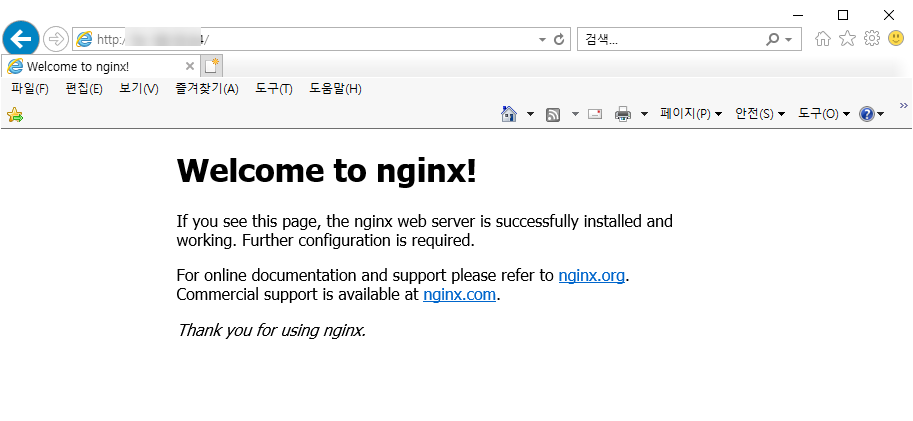This screenshot has width=913, height=421.
Task: Click the magnifier search icon
Action: click(x=772, y=39)
